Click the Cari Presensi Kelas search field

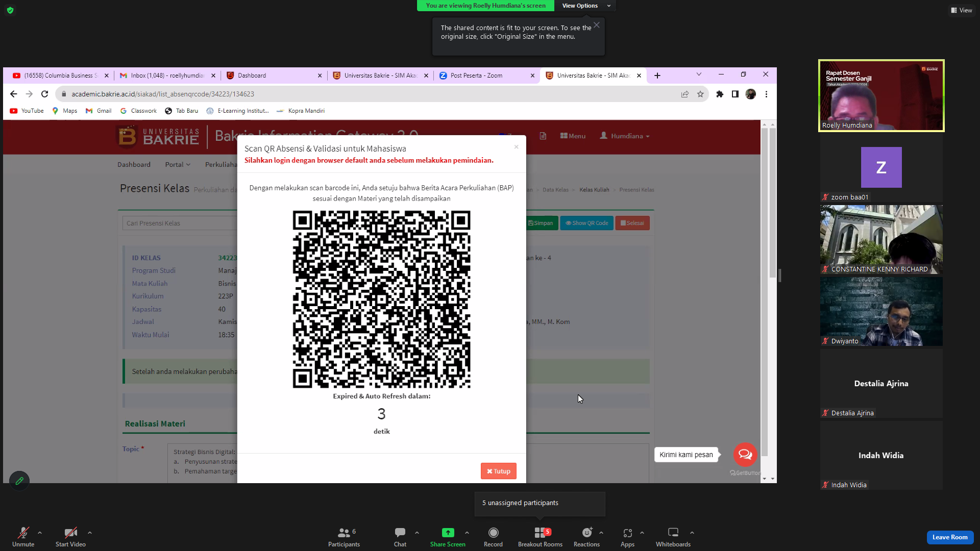tap(180, 223)
